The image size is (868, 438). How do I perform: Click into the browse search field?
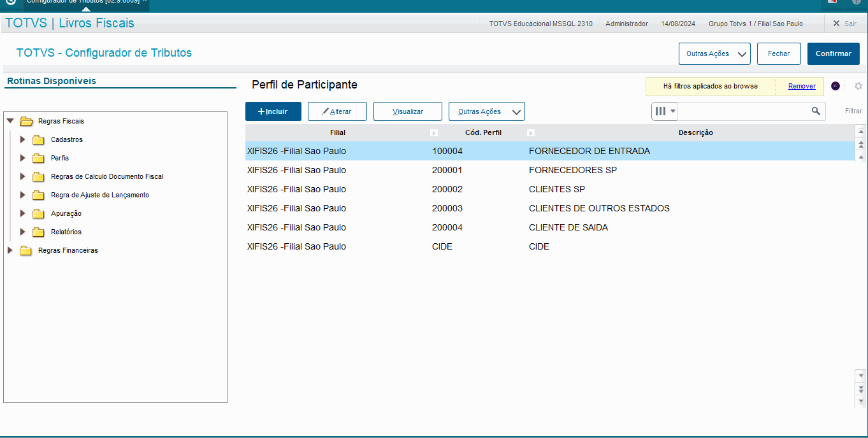743,111
